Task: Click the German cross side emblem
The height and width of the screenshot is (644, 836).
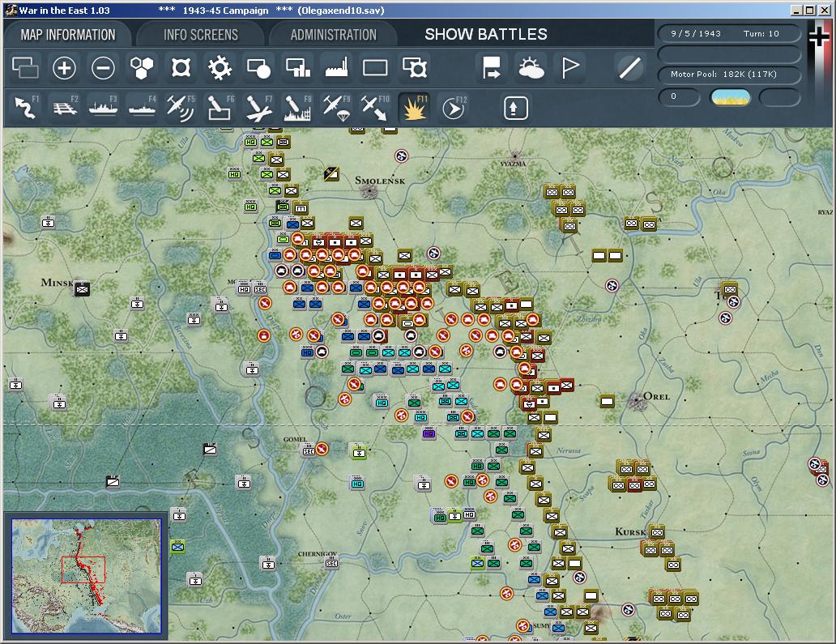Action: (x=819, y=37)
